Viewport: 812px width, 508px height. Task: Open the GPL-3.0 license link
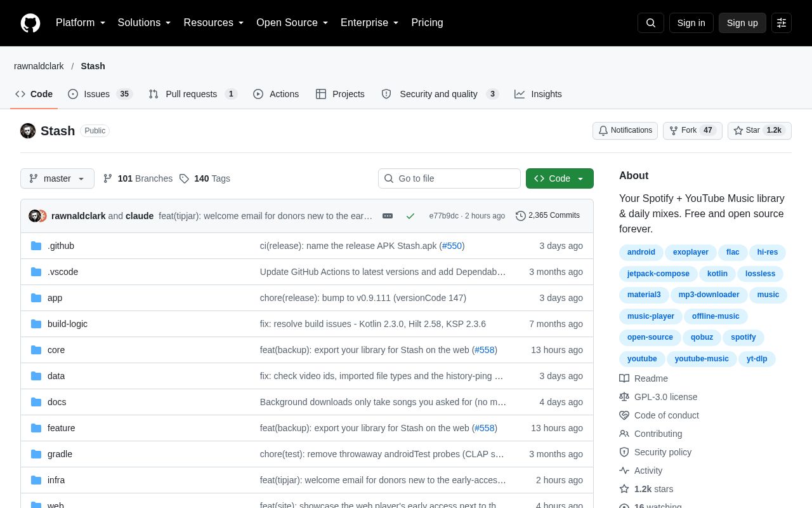[x=658, y=397]
